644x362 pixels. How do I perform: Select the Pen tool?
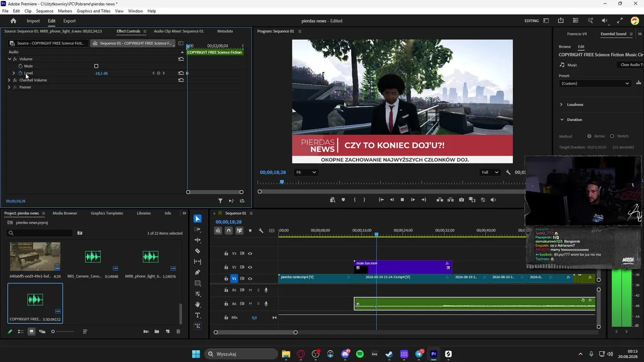(x=197, y=272)
